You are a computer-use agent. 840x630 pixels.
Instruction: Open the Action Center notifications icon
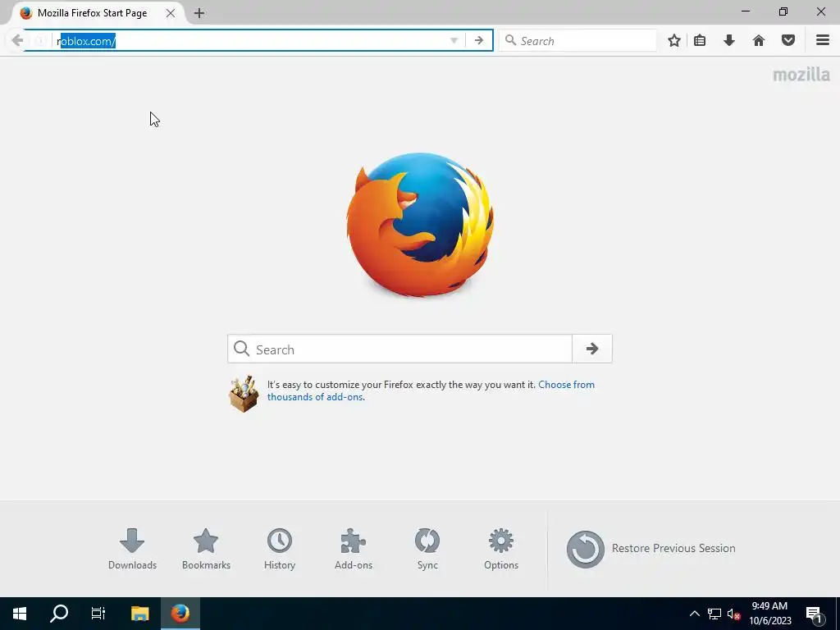coord(814,614)
